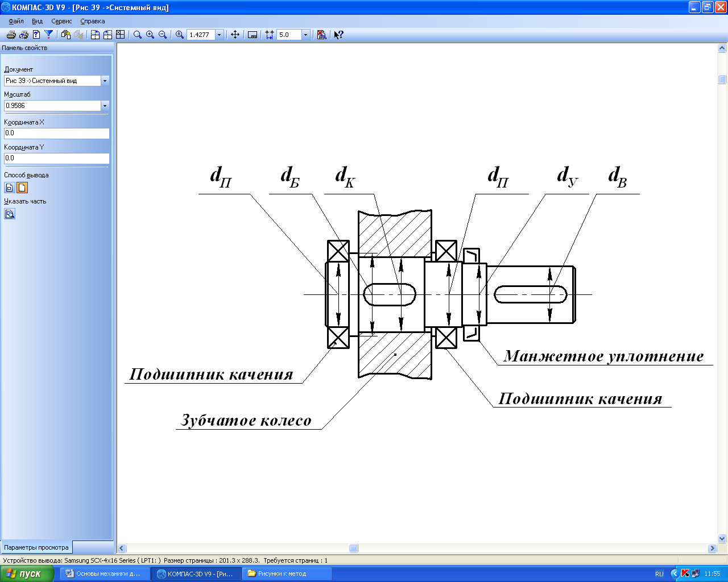The width and height of the screenshot is (728, 582).
Task: Click the tray expand arrow
Action: [x=675, y=574]
